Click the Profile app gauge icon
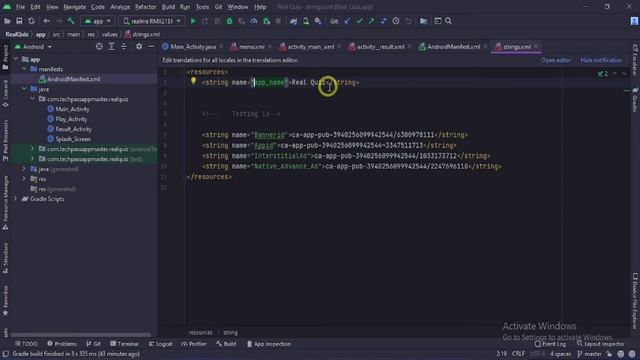The height and width of the screenshot is (360, 640). tap(254, 21)
